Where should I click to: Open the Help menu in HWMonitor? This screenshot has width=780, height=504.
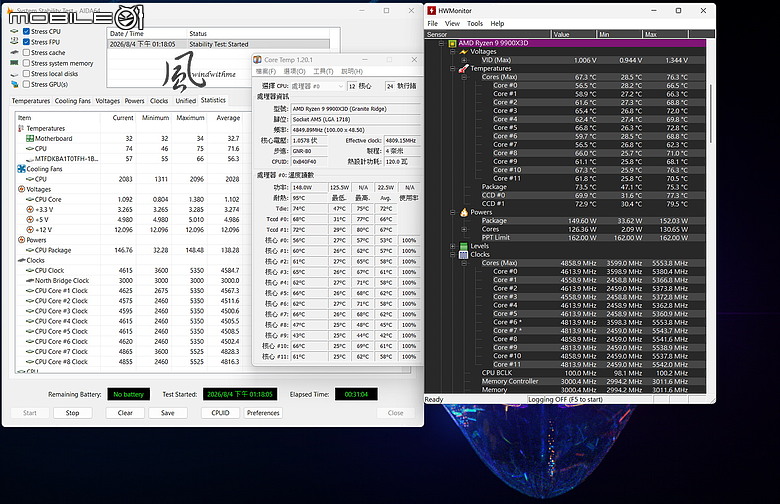(x=497, y=23)
